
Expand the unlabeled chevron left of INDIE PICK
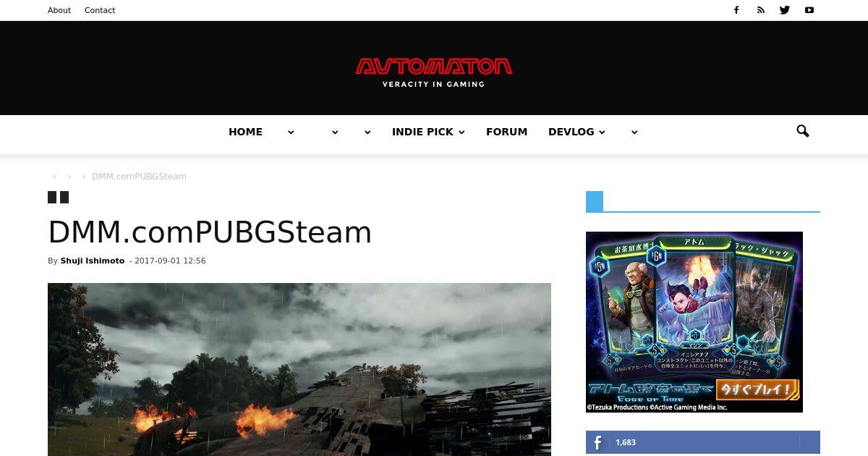click(367, 132)
